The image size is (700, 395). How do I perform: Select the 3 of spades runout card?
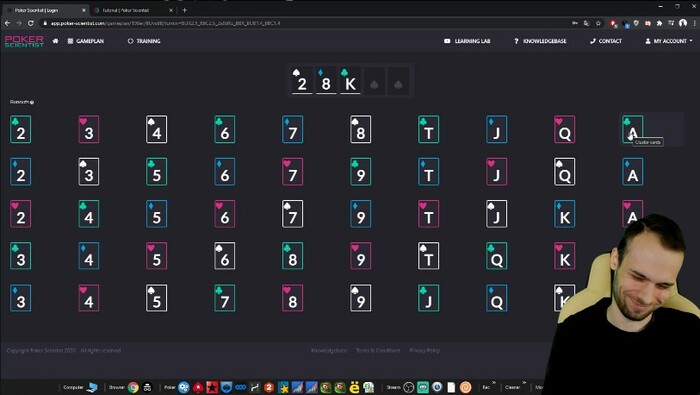[89, 172]
